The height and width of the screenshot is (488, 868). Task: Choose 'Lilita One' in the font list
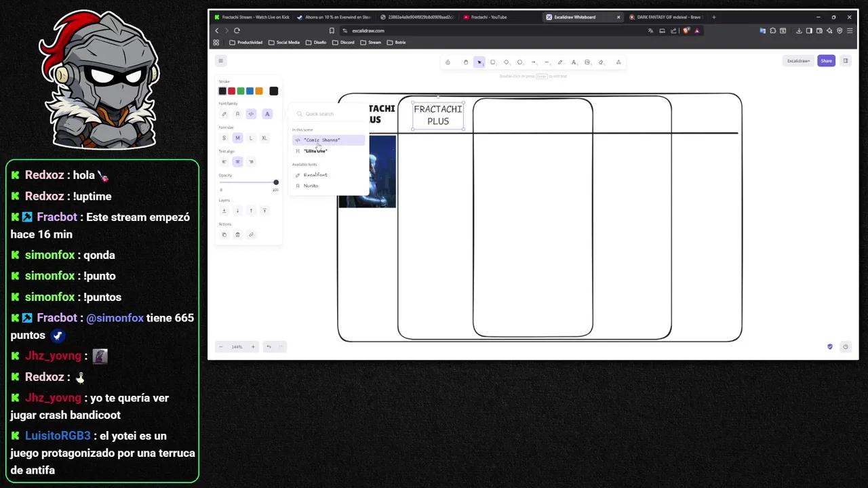pos(315,150)
